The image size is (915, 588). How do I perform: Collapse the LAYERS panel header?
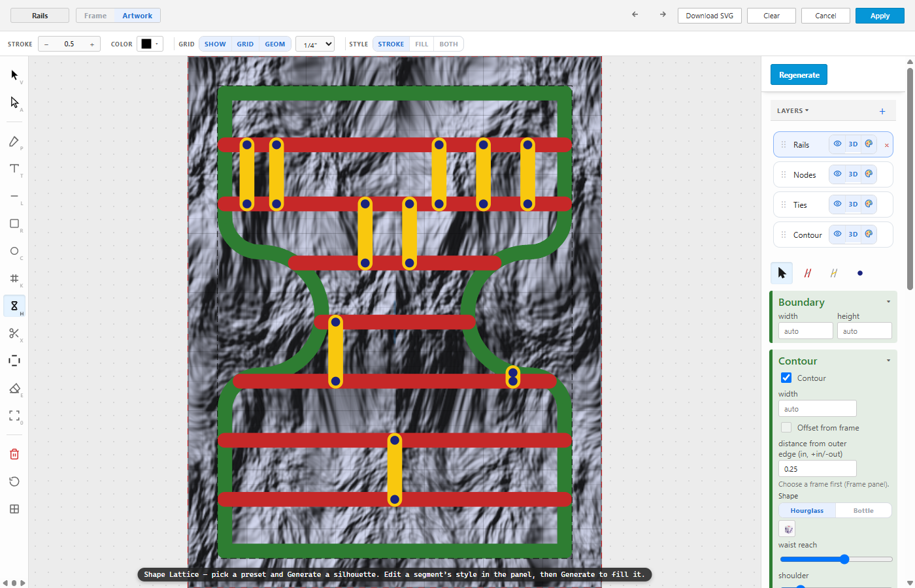click(793, 111)
